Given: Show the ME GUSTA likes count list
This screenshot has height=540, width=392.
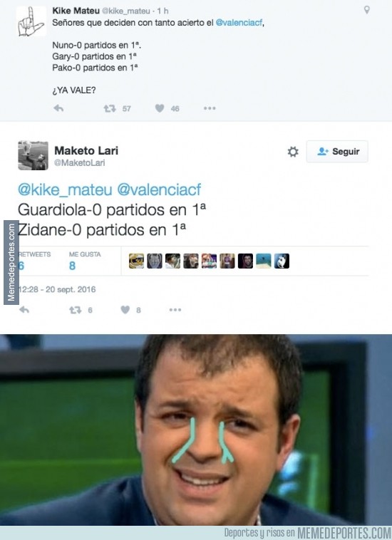Looking at the screenshot, I should (x=85, y=261).
